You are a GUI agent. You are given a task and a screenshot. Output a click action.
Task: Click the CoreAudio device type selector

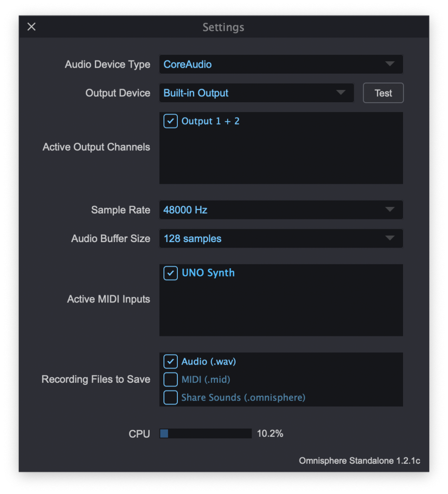[281, 64]
